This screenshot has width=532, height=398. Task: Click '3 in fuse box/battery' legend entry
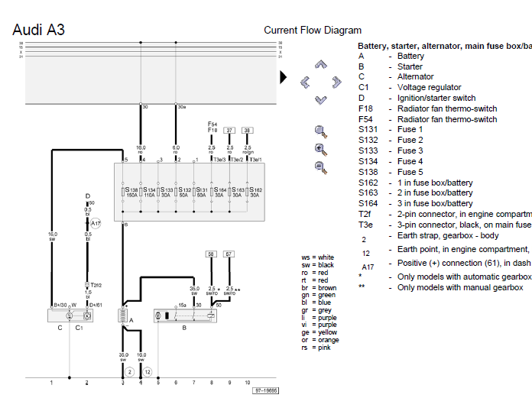tap(435, 203)
